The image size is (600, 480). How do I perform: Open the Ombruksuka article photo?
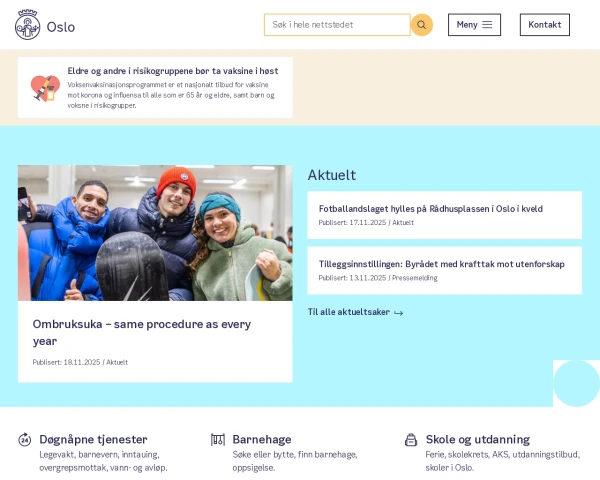[x=155, y=233]
